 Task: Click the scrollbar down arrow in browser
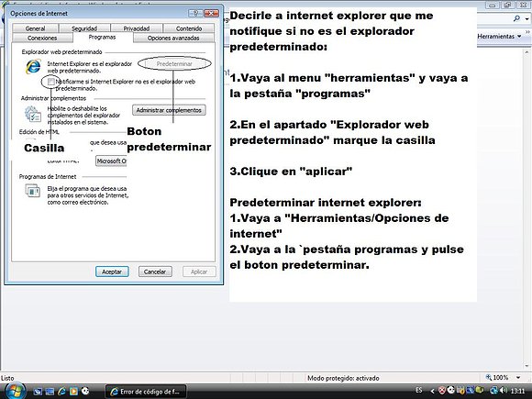[526, 366]
